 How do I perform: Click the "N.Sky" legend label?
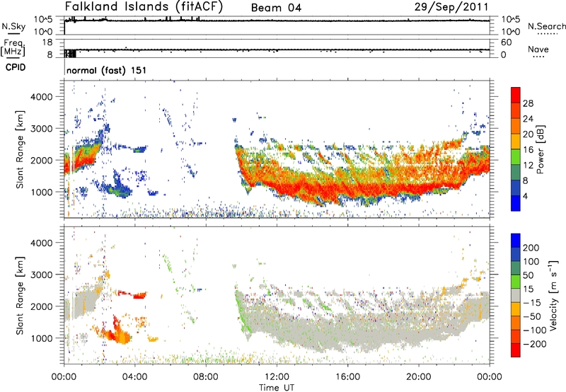(x=13, y=26)
